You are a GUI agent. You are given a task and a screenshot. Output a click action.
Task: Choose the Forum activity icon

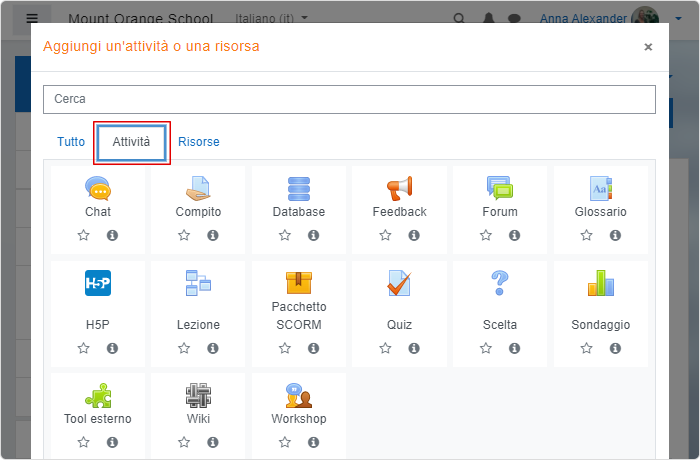point(500,188)
